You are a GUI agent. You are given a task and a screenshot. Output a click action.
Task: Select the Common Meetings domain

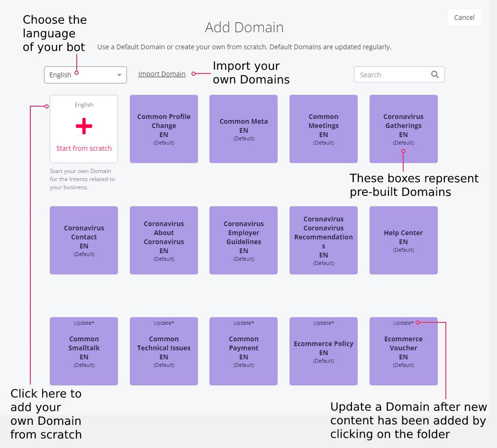323,128
